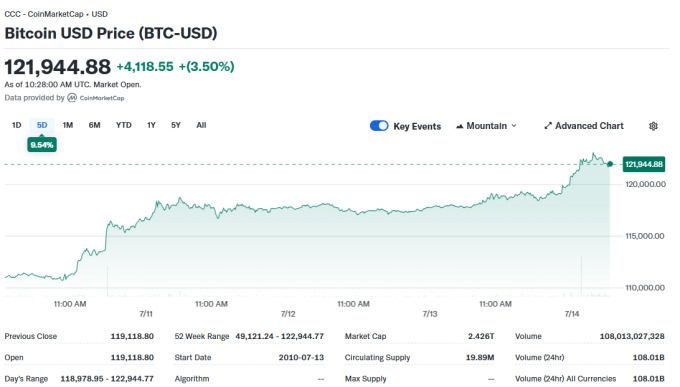Switch to the 6M range
680x387 pixels.
coord(94,125)
